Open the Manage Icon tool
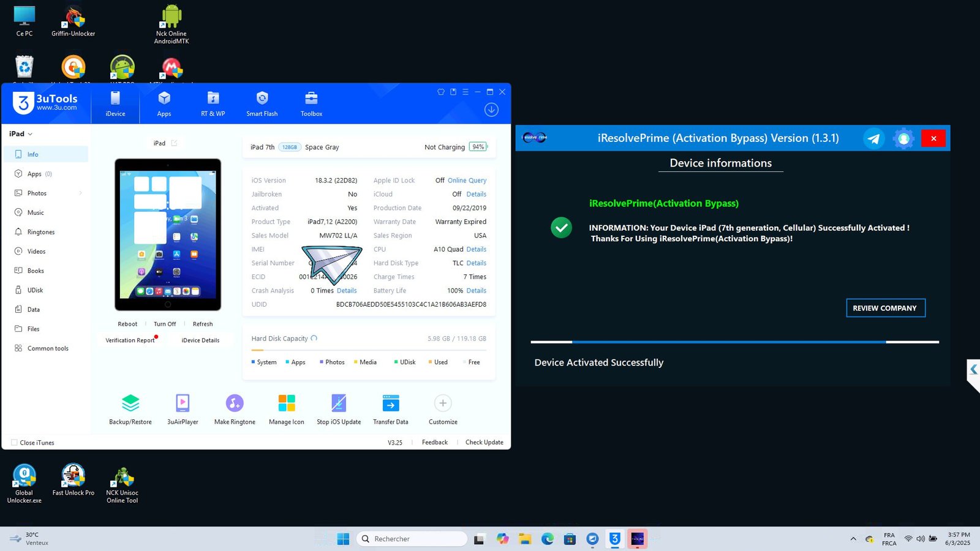The height and width of the screenshot is (551, 980). click(x=287, y=409)
